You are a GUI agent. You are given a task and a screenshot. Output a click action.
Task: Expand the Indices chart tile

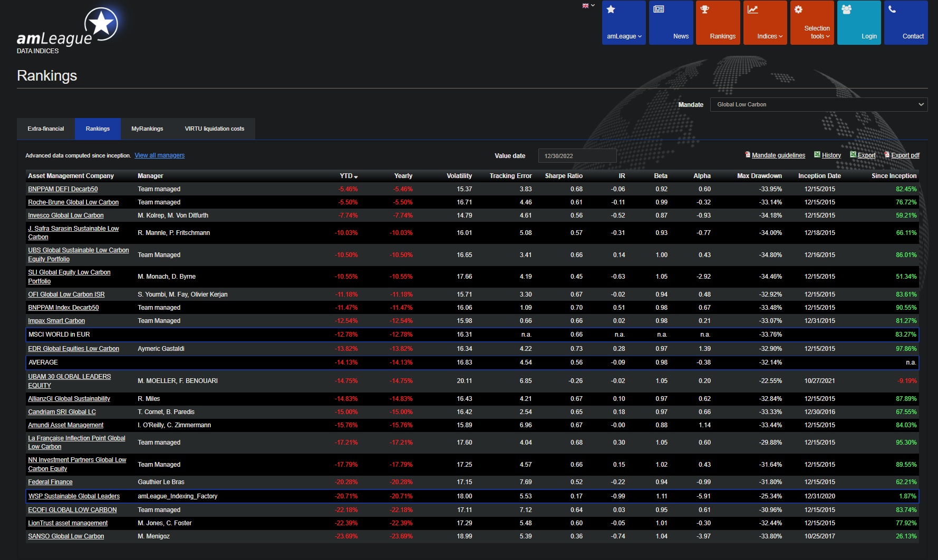point(765,23)
